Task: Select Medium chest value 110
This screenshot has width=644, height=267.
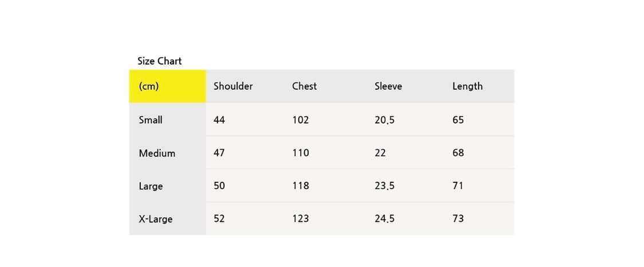Action: tap(300, 153)
